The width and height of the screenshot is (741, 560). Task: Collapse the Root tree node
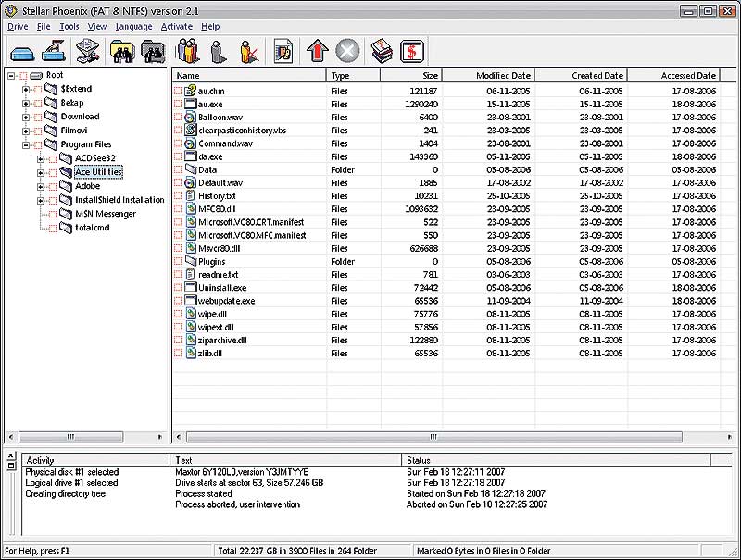coord(11,76)
